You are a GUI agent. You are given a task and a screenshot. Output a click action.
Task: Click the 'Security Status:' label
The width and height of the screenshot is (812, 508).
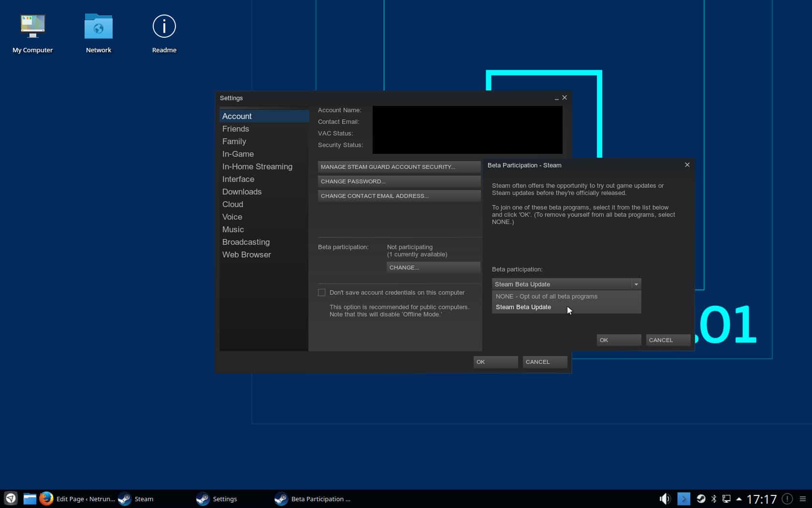click(x=340, y=145)
